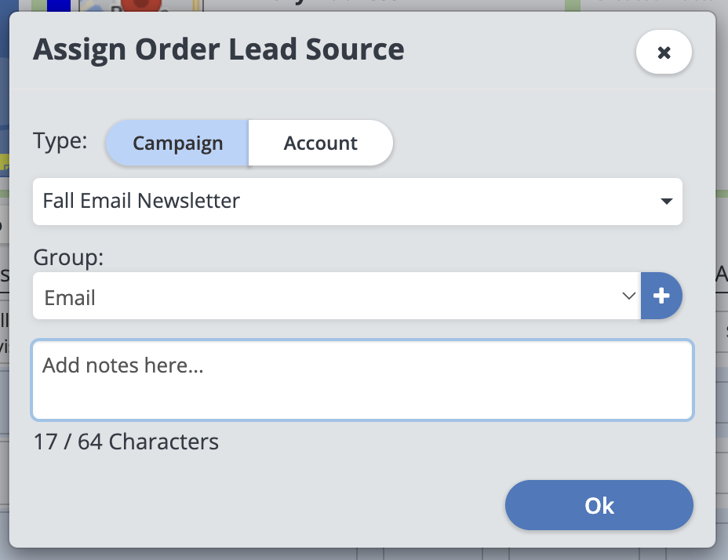This screenshot has width=728, height=560.
Task: Switch lead source type to Account
Action: click(320, 144)
